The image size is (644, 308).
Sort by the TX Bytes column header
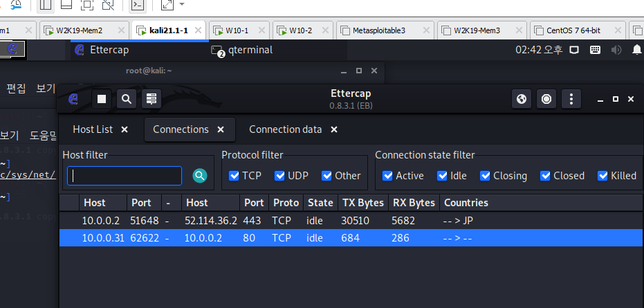click(x=362, y=203)
